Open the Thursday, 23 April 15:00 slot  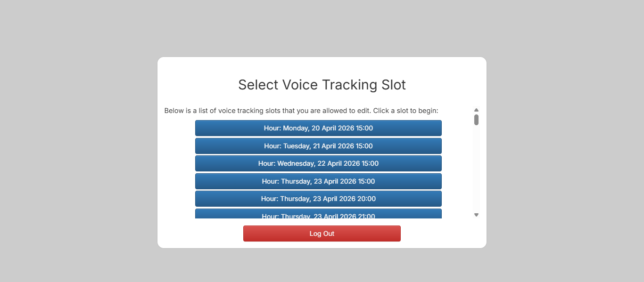[318, 181]
